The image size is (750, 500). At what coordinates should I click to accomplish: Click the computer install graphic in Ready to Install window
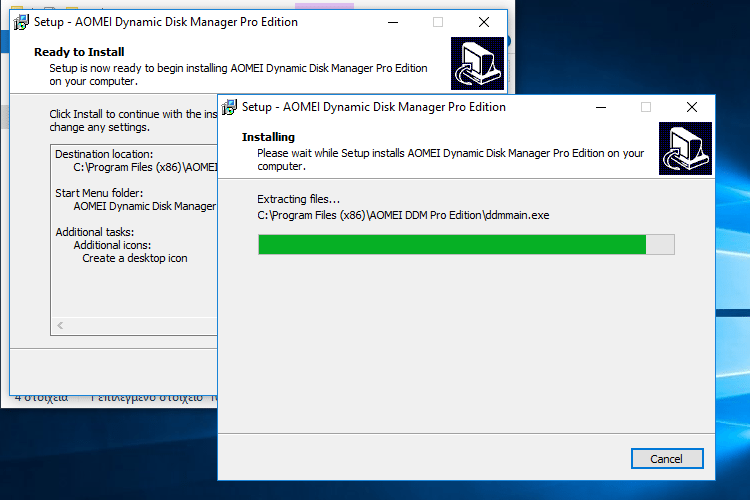(477, 63)
